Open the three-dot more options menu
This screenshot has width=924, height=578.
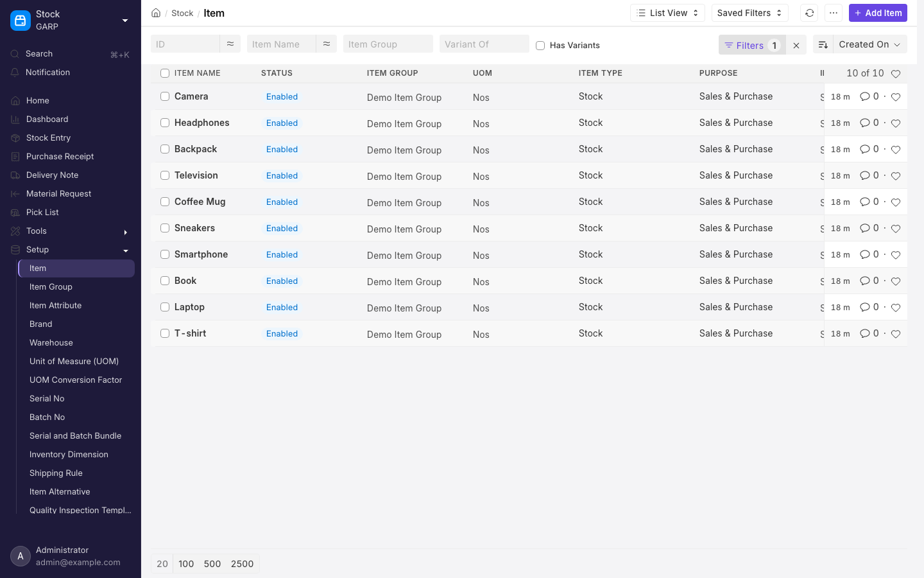(x=834, y=13)
